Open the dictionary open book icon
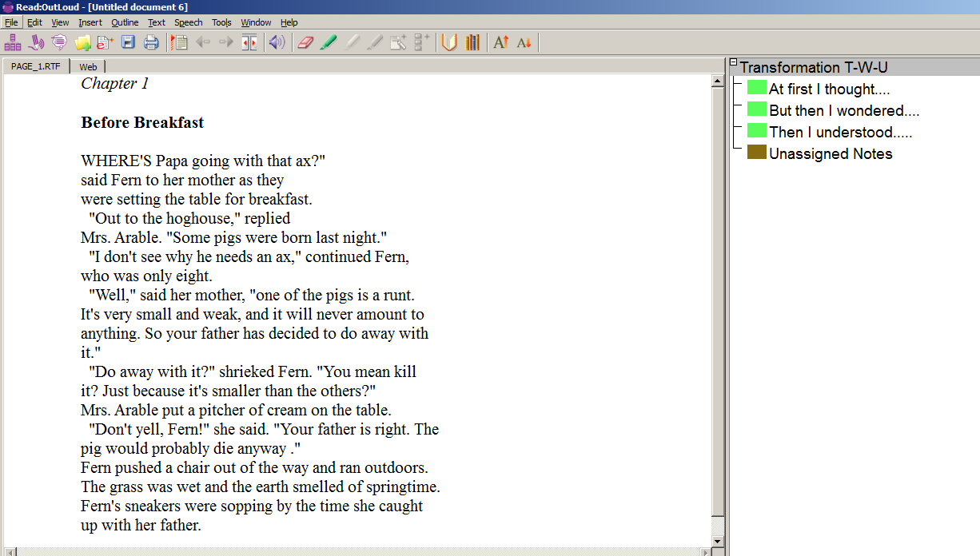The height and width of the screenshot is (556, 980). (x=449, y=42)
